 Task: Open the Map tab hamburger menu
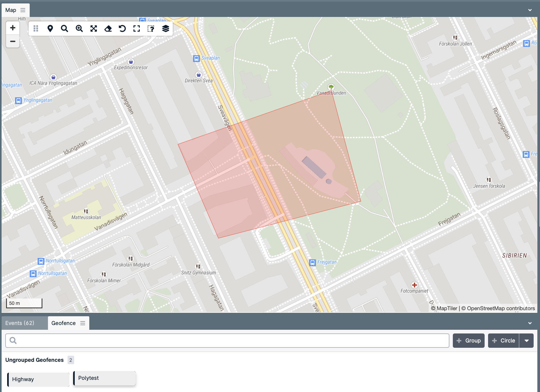point(23,10)
